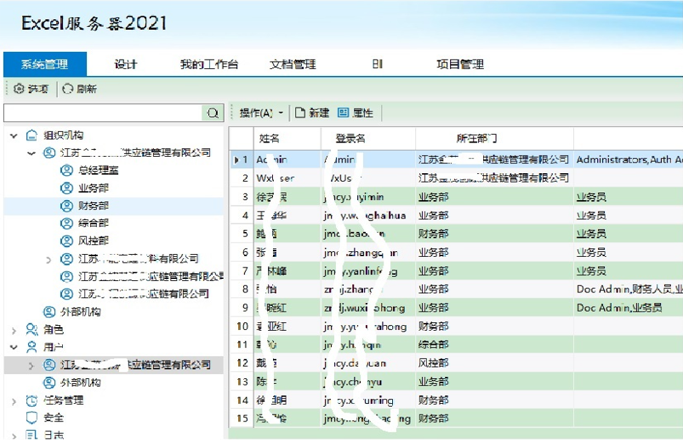
Task: Click the 业务员 role link in row 3
Action: (x=591, y=197)
